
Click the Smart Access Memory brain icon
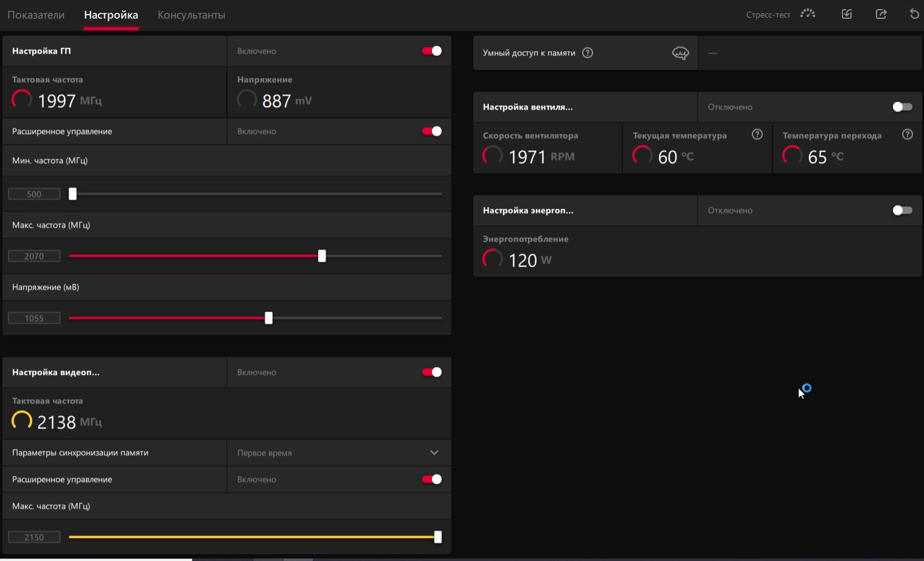coord(680,53)
